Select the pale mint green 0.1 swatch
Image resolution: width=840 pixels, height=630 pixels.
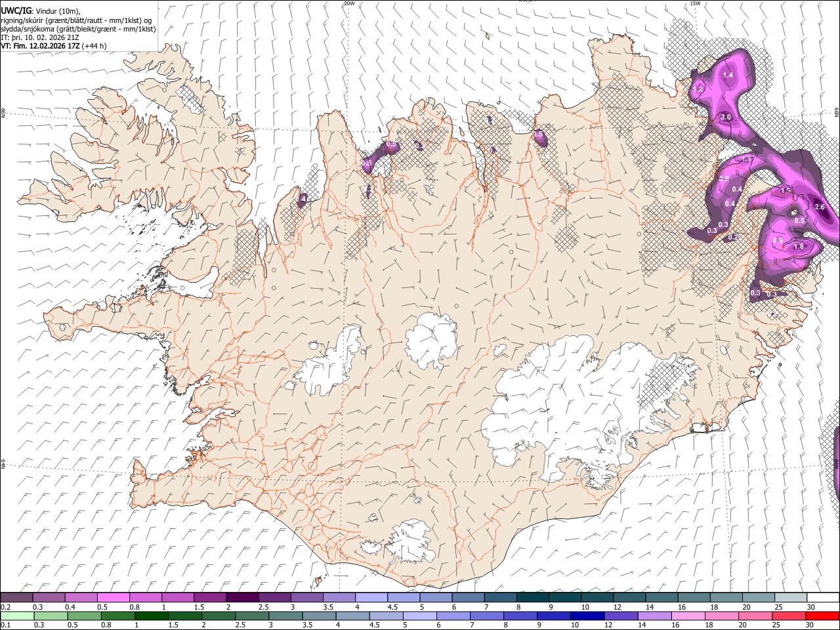[x=17, y=616]
